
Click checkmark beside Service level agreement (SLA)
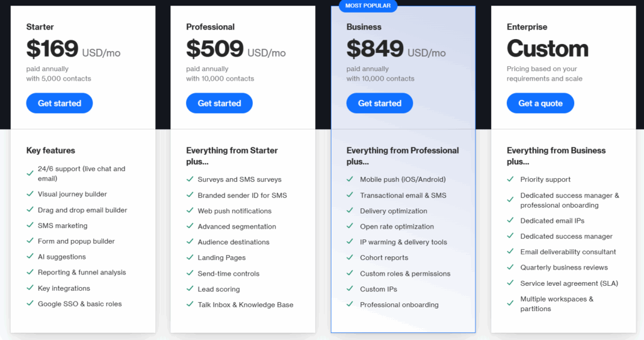(511, 283)
